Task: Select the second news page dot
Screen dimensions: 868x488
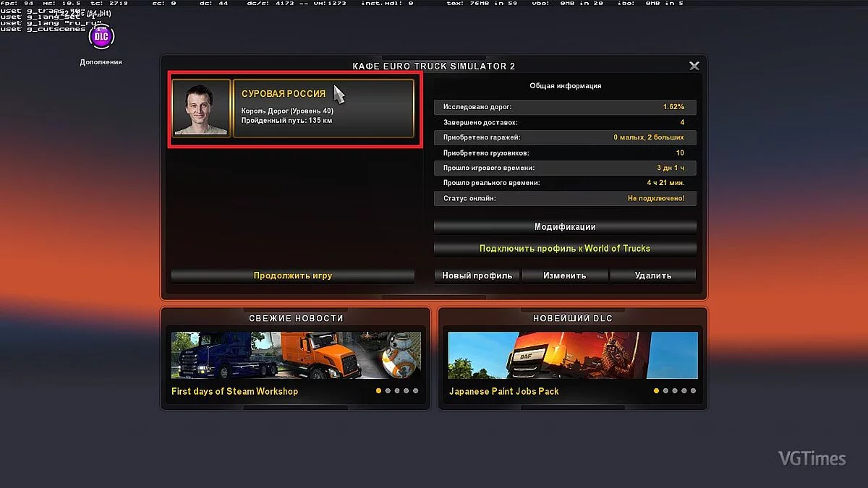Action: click(388, 391)
